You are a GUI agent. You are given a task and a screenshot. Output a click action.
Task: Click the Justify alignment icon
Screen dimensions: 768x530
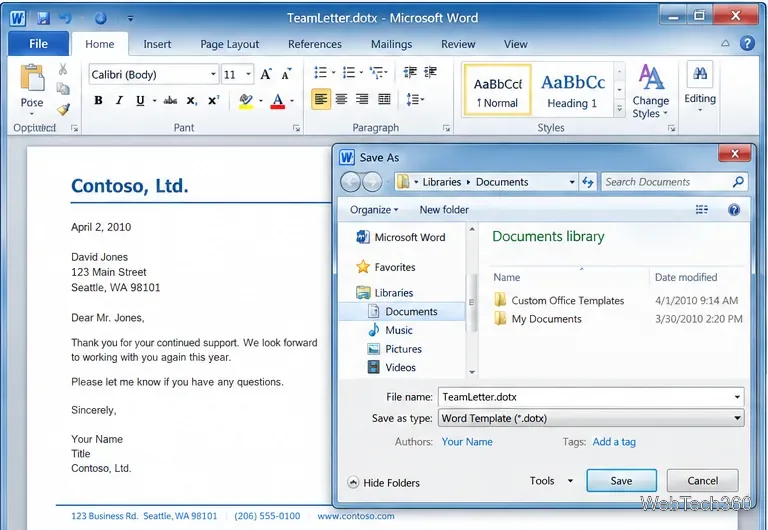pos(384,99)
